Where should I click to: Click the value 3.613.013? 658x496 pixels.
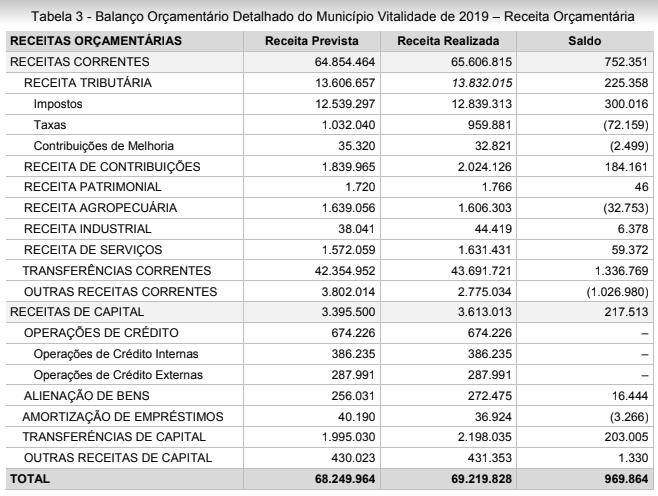click(x=485, y=312)
